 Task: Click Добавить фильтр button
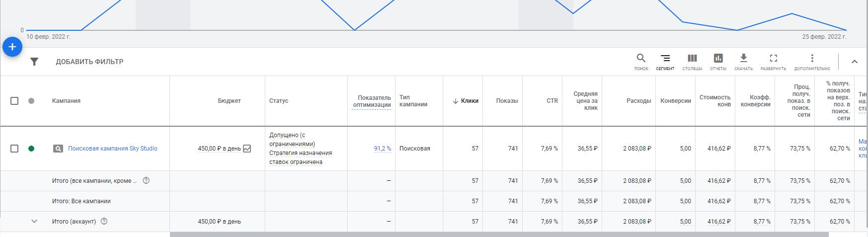click(89, 62)
